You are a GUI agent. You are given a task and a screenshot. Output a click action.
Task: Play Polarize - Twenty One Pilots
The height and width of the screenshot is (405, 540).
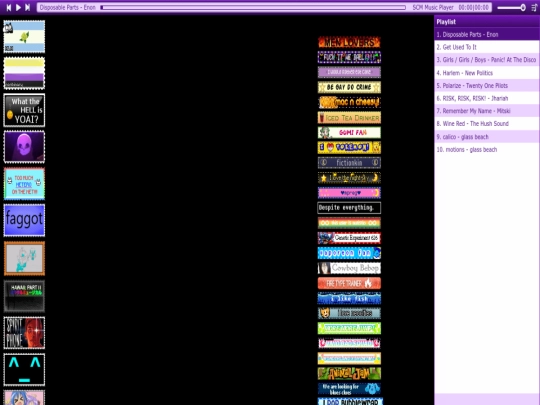click(487, 85)
